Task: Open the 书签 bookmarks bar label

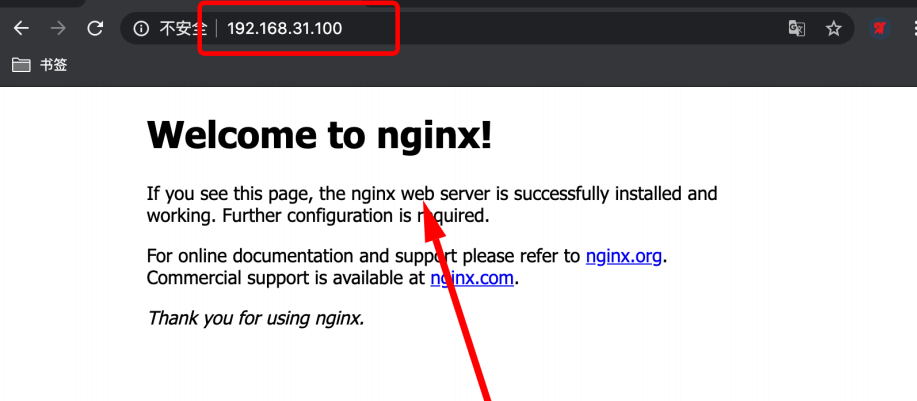Action: click(53, 65)
